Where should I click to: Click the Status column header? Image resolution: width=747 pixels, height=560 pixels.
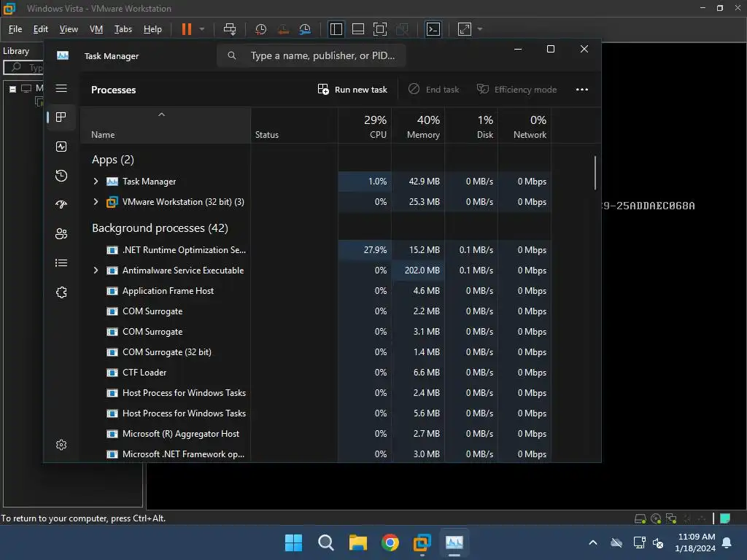295,125
